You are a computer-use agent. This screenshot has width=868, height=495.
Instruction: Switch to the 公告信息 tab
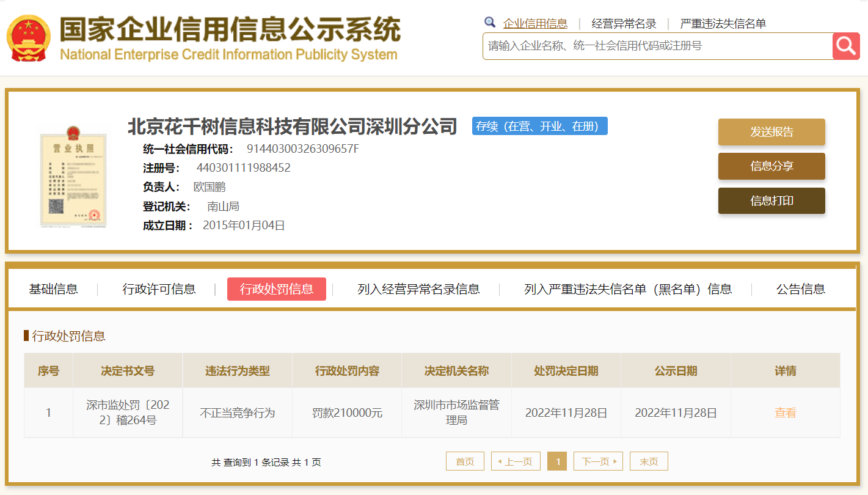(800, 288)
